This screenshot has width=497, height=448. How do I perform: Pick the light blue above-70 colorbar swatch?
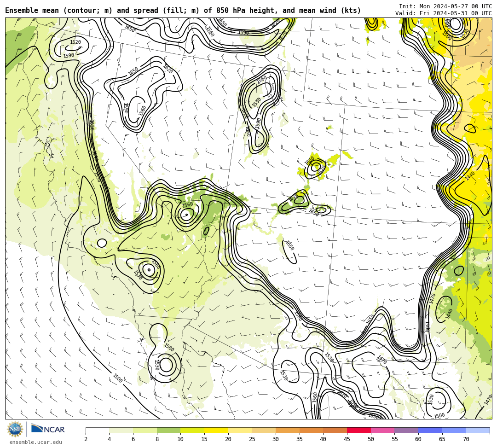[x=478, y=430]
